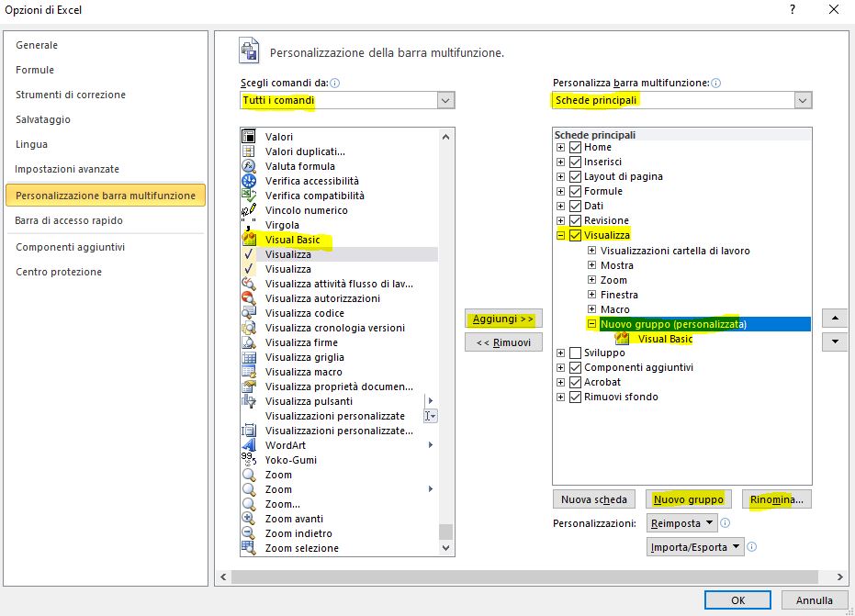Click the Nuovo gruppo button

pyautogui.click(x=689, y=499)
